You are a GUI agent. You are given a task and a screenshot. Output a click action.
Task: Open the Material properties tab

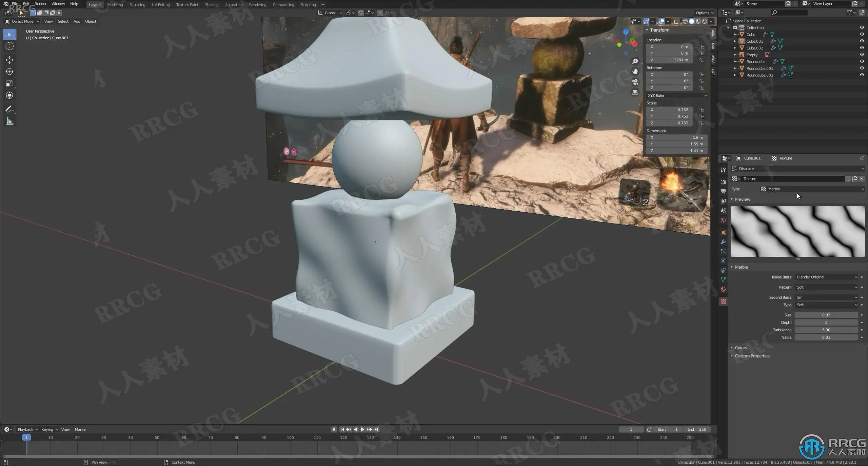pyautogui.click(x=723, y=289)
